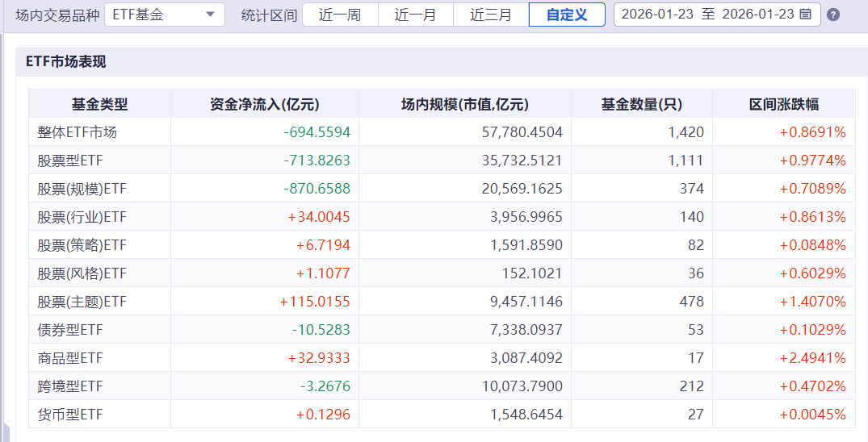Select the 股票(主题)ETF row label
868x442 pixels.
[82, 302]
